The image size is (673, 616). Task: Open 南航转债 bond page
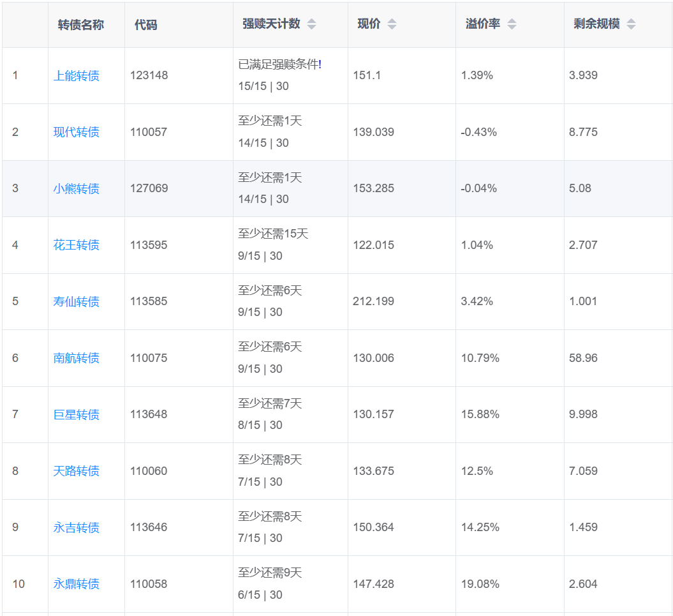(x=77, y=358)
